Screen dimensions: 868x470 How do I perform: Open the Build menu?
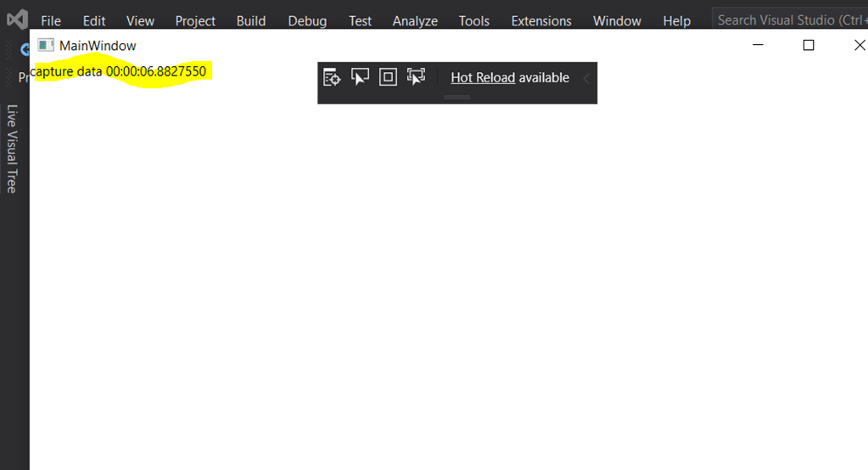point(251,20)
